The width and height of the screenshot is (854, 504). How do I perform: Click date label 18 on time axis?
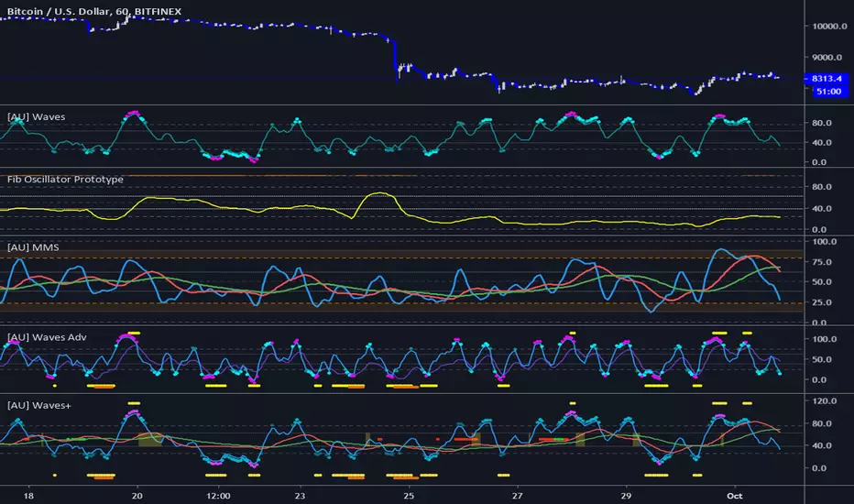click(28, 496)
